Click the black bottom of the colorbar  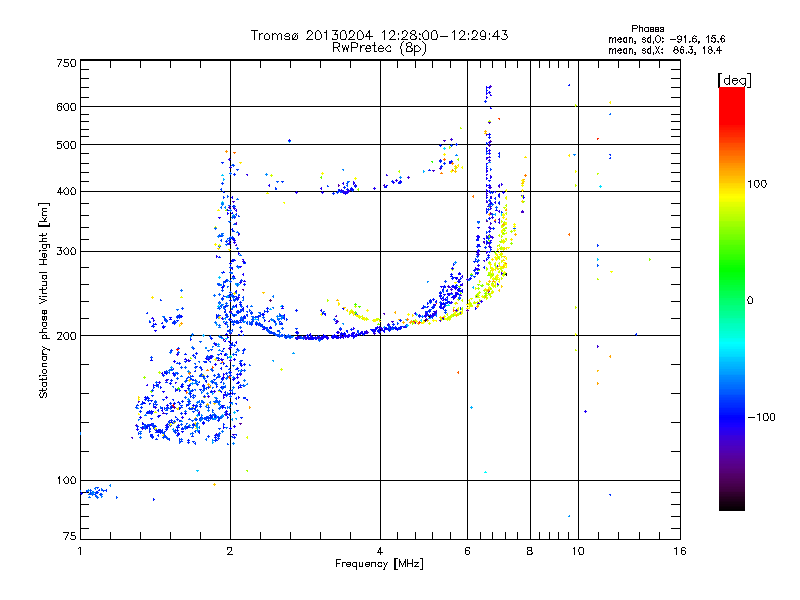(x=732, y=503)
